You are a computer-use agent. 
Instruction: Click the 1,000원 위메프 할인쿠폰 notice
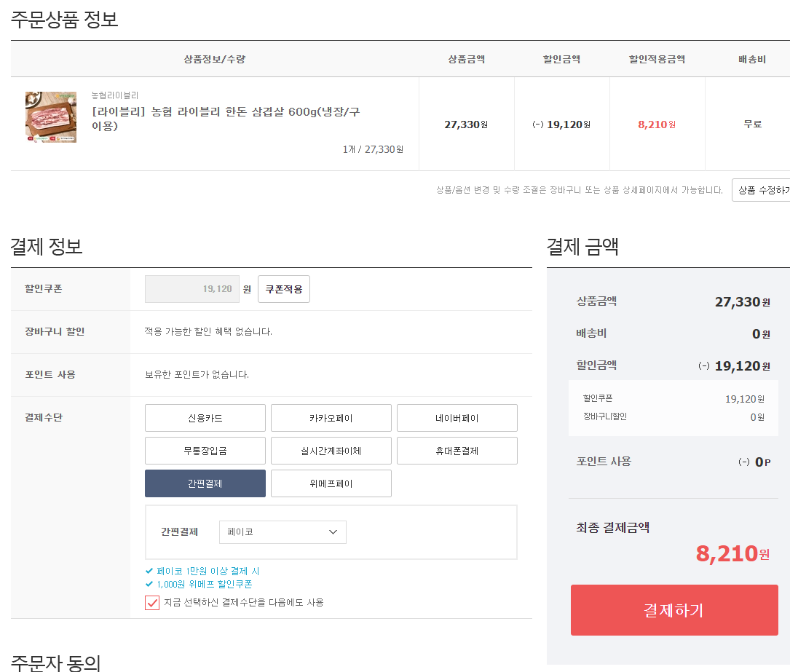pos(204,584)
